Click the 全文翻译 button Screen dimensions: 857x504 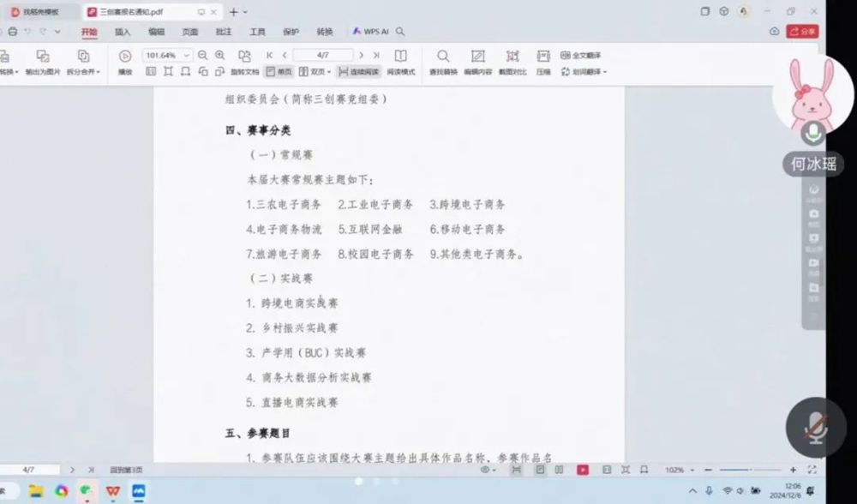point(581,55)
